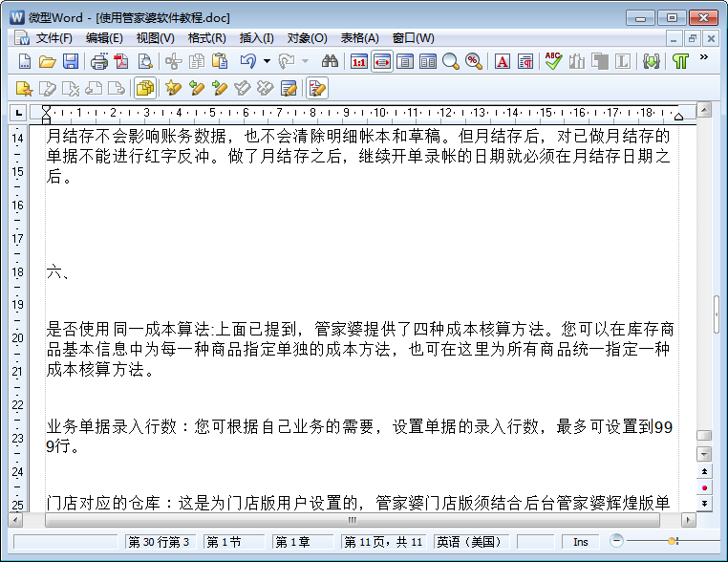
Task: Click the magnifier zoom icon
Action: (x=450, y=61)
